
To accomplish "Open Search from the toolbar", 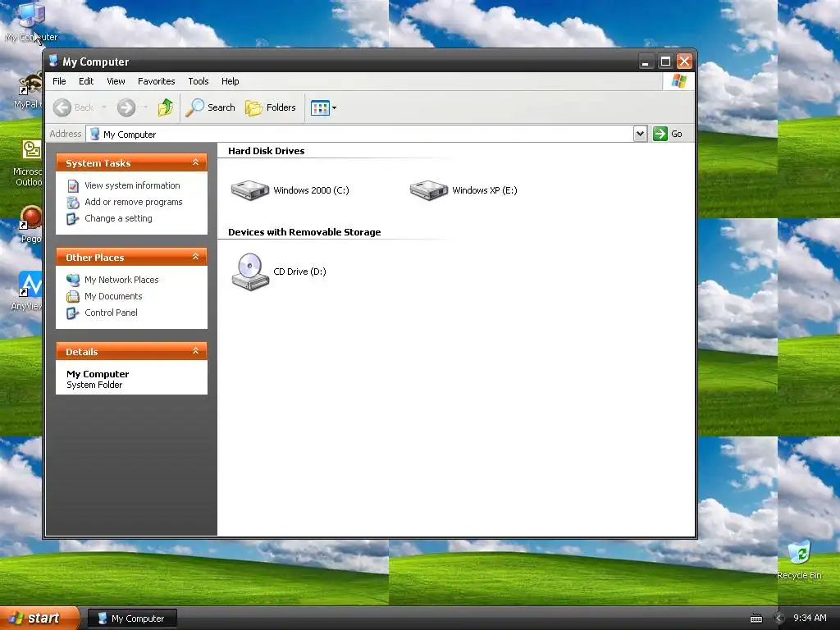I will click(x=211, y=107).
